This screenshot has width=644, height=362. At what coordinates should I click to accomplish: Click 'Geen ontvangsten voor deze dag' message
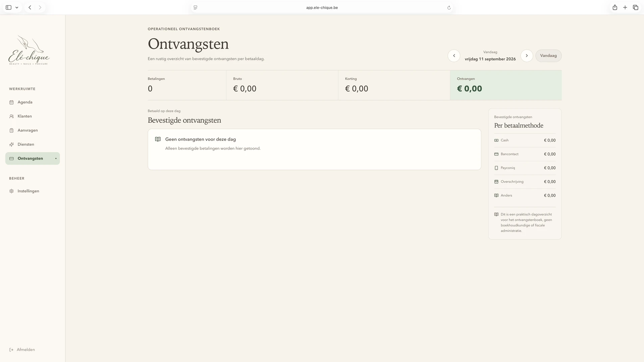coord(201,139)
